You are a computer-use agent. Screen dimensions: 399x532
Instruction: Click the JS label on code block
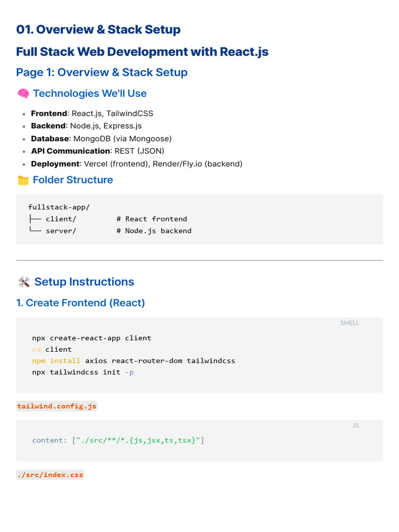[x=355, y=425]
